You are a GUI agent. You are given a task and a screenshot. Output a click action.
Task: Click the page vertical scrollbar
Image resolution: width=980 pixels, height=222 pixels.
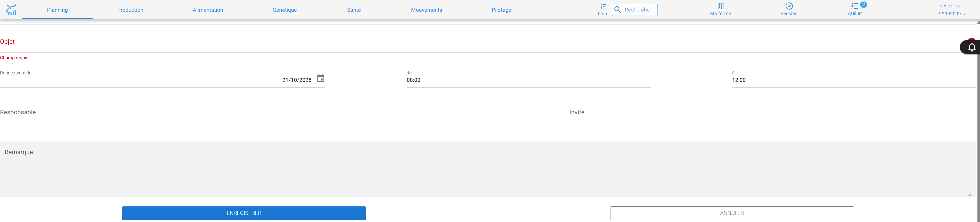point(978,121)
